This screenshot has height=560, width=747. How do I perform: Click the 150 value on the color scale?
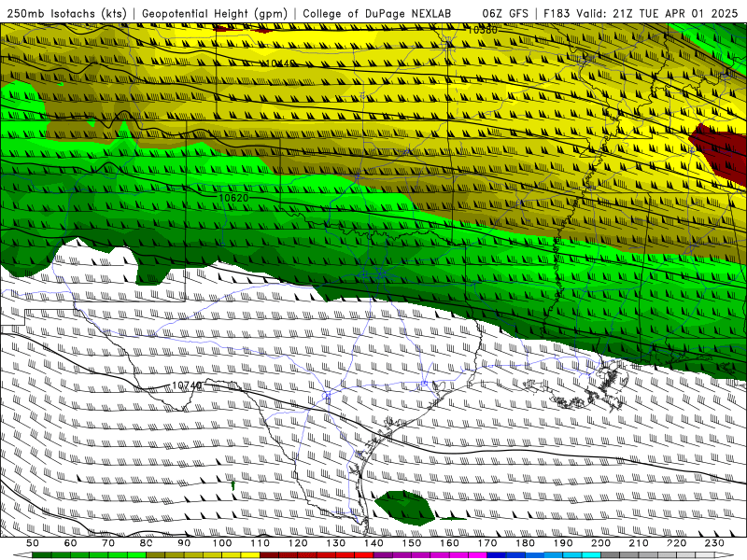[412, 543]
